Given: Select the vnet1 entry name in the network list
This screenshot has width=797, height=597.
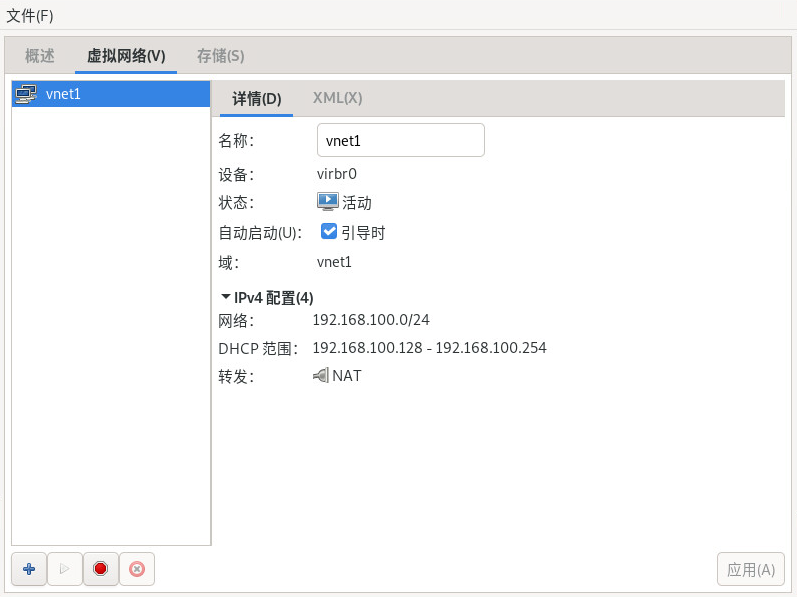Looking at the screenshot, I should click(x=63, y=94).
